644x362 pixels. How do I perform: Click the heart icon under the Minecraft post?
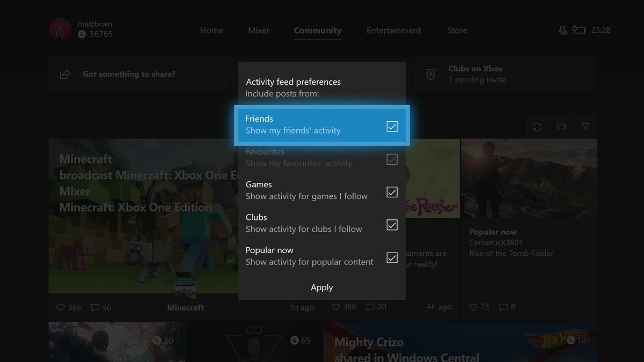coord(60,307)
